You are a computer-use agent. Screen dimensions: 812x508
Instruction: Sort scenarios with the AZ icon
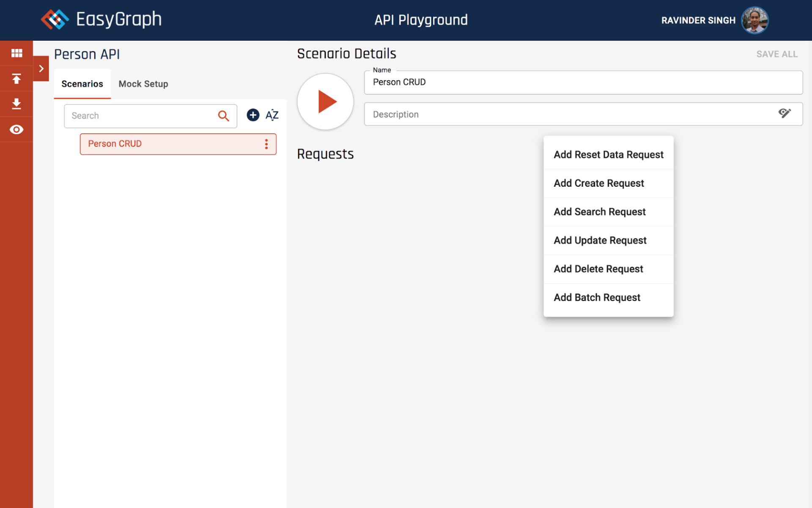tap(272, 115)
